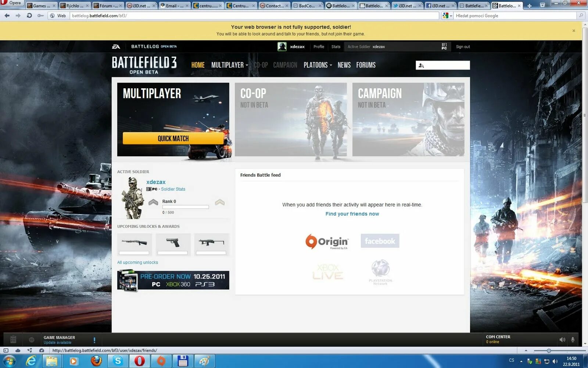Switch to the BadCo browser tab
Screen dimensions: 588x368
[x=307, y=6]
